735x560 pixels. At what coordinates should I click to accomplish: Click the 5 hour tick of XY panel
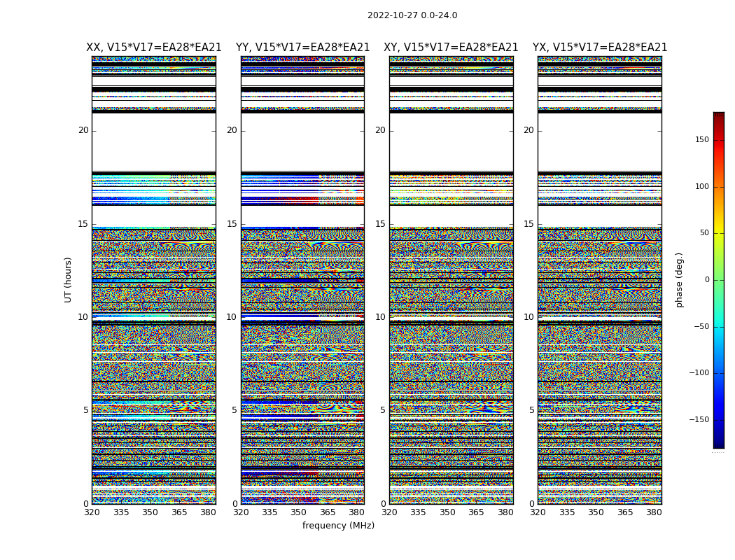click(382, 410)
